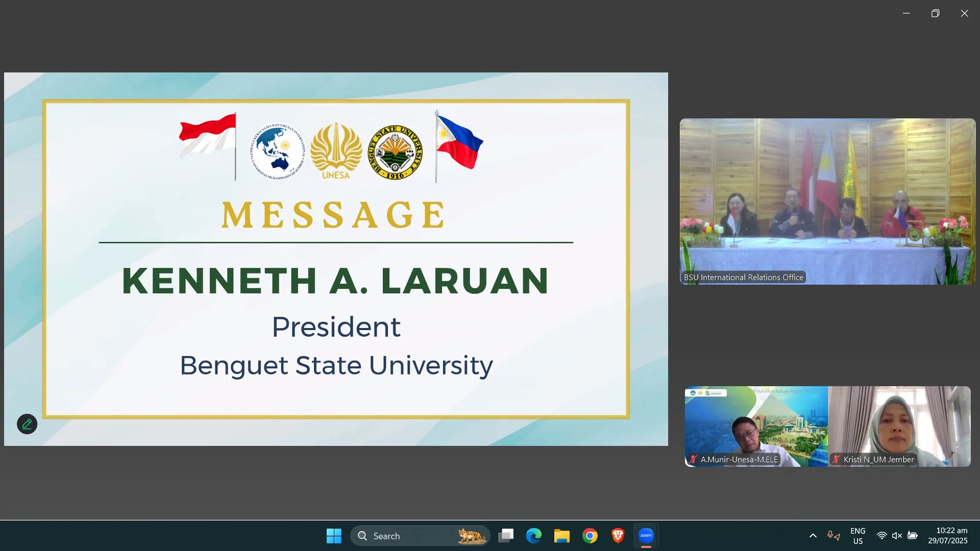Switch the ENG US input language
Viewport: 980px width, 551px height.
click(858, 536)
